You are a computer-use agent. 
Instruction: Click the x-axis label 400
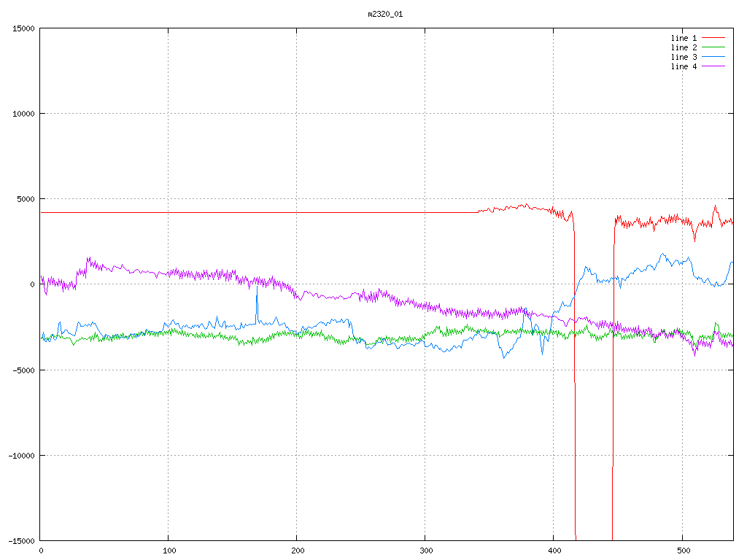point(555,551)
